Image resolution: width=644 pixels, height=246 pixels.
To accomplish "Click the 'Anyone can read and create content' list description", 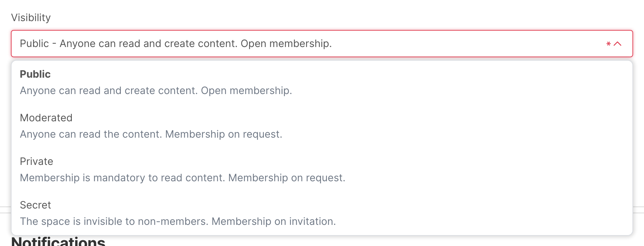I will tap(109, 91).
